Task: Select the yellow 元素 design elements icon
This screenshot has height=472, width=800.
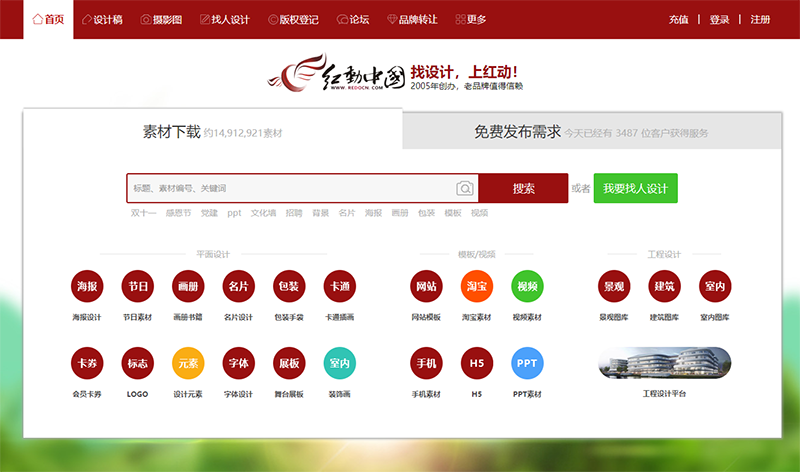Action: 188,363
